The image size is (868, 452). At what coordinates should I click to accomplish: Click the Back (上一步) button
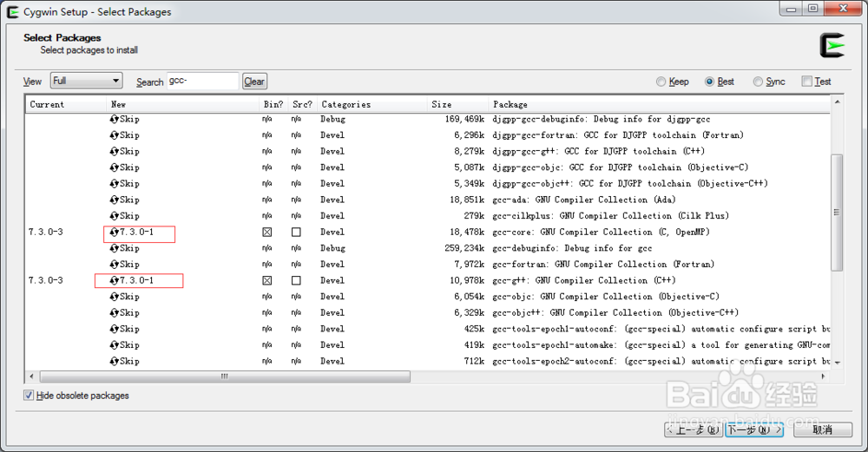click(x=694, y=429)
